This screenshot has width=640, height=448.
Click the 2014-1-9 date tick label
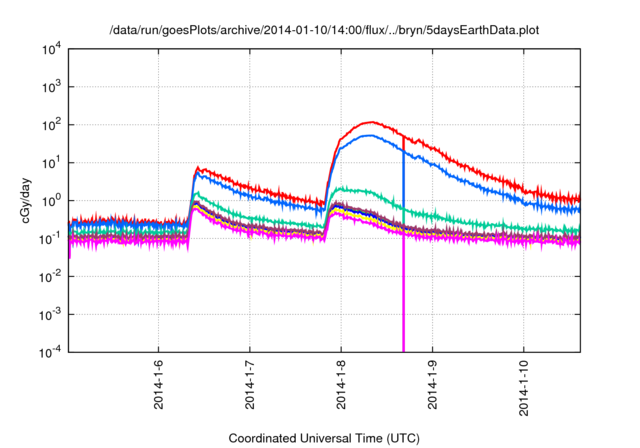(433, 384)
